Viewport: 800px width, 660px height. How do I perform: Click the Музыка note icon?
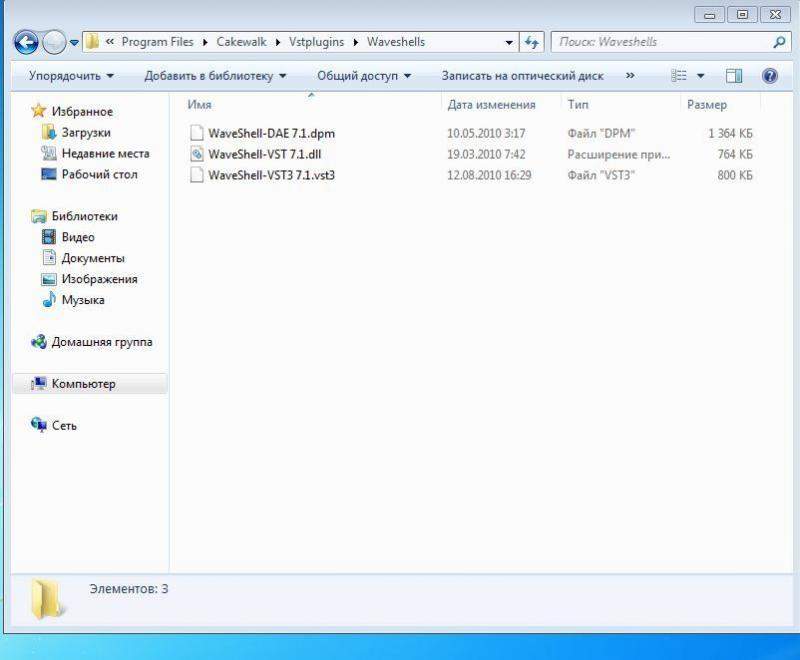(48, 299)
